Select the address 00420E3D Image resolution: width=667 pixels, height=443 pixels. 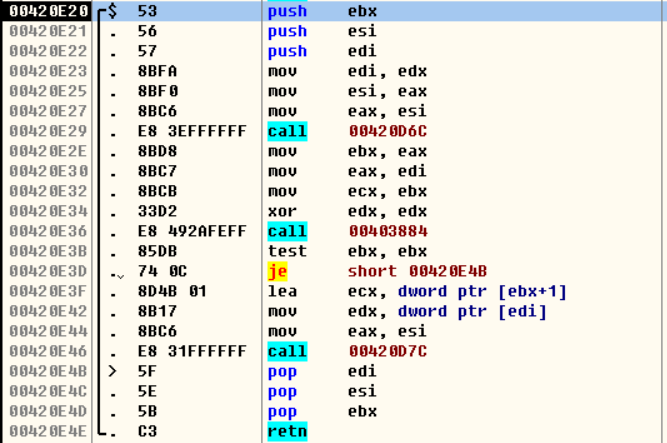pyautogui.click(x=47, y=271)
